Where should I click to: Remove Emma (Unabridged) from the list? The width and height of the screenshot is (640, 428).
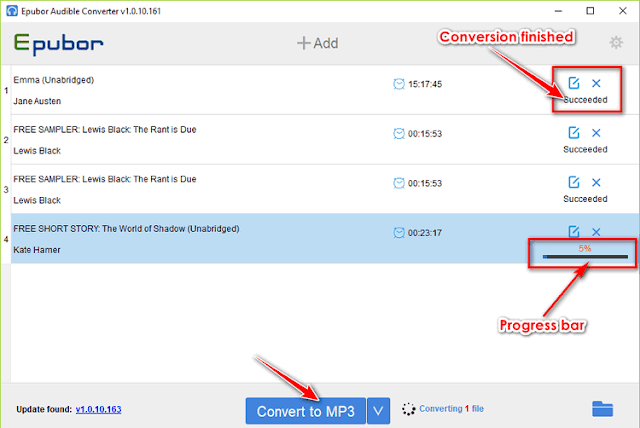click(x=596, y=83)
